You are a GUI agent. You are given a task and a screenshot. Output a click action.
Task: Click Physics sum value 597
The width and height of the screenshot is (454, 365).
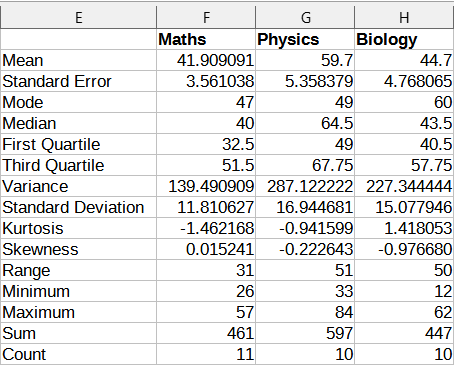305,333
